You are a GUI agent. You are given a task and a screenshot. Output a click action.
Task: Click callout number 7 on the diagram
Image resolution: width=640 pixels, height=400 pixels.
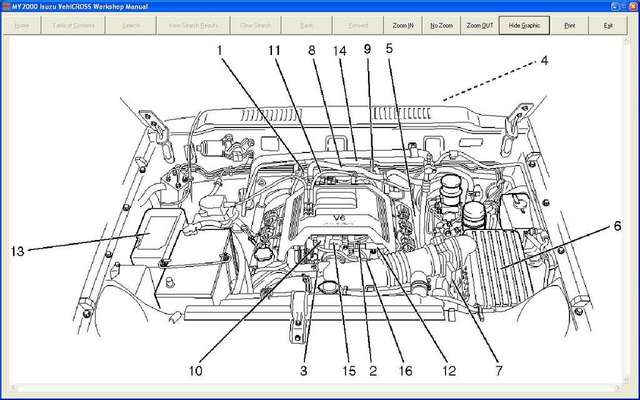point(499,371)
